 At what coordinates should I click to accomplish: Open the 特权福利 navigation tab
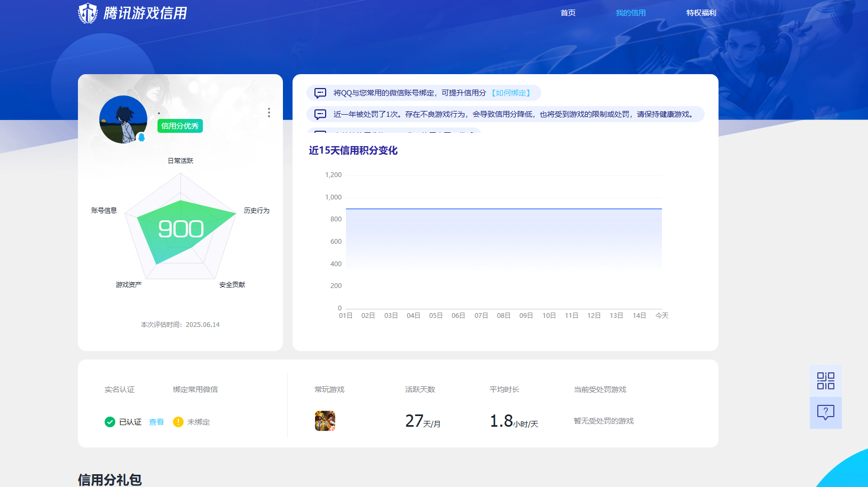coord(701,13)
